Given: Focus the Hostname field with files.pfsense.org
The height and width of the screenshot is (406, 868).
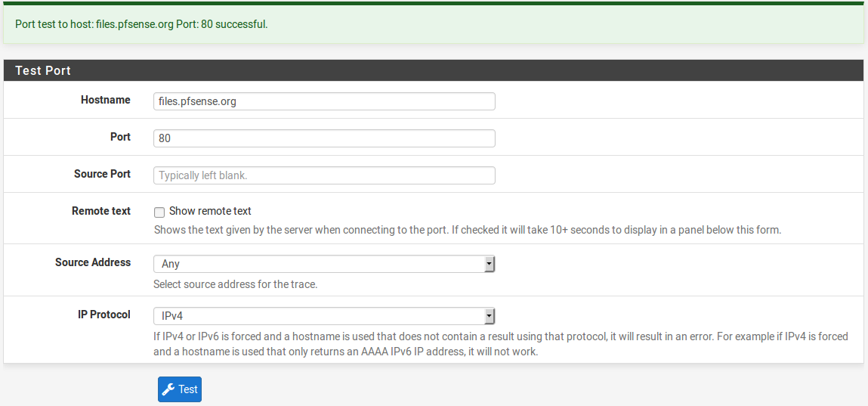Looking at the screenshot, I should point(324,101).
